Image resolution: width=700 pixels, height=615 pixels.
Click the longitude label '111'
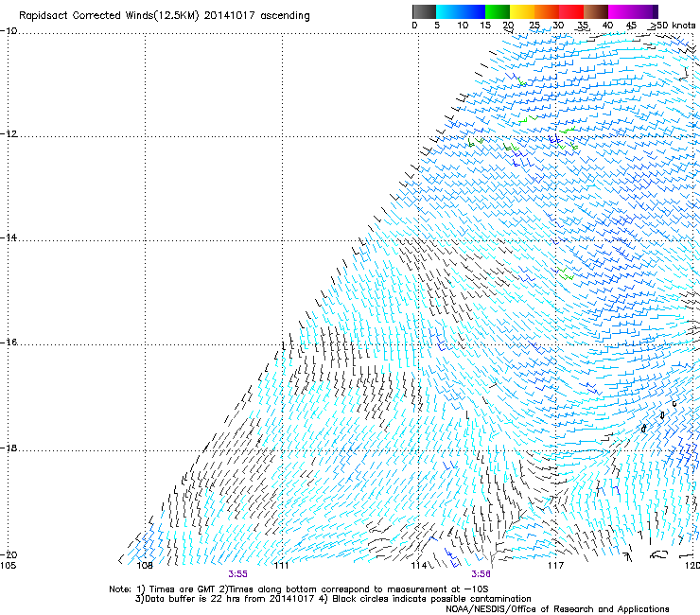pyautogui.click(x=281, y=566)
